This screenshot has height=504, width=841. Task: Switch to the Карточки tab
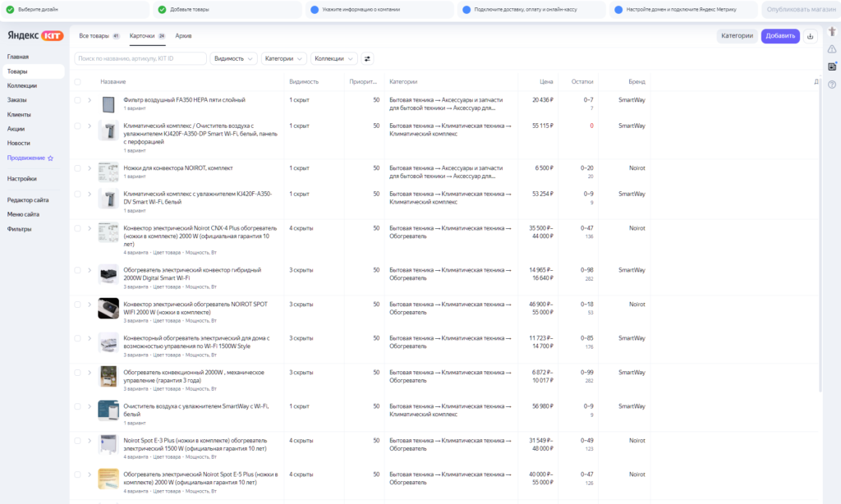(x=148, y=36)
